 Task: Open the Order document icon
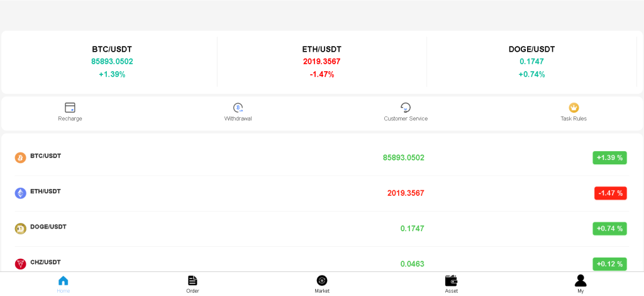(192, 281)
